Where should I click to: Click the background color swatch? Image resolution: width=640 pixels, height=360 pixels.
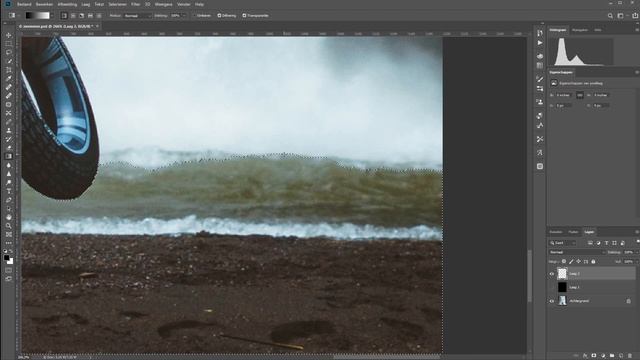pyautogui.click(x=11, y=261)
